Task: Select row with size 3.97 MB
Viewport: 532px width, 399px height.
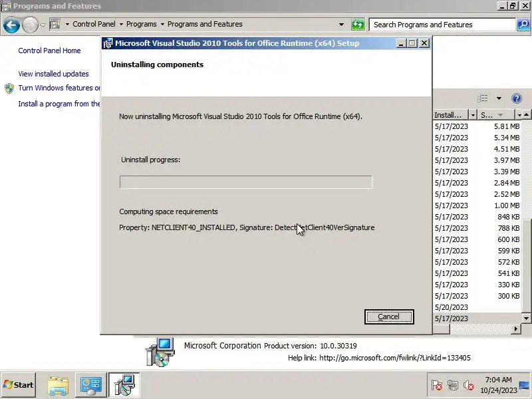Action: tap(477, 160)
